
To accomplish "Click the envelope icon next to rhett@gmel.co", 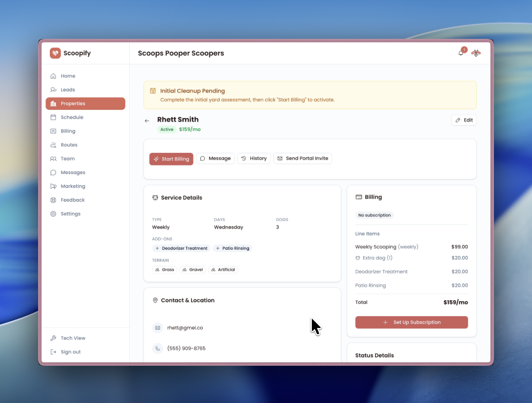I will [x=157, y=328].
